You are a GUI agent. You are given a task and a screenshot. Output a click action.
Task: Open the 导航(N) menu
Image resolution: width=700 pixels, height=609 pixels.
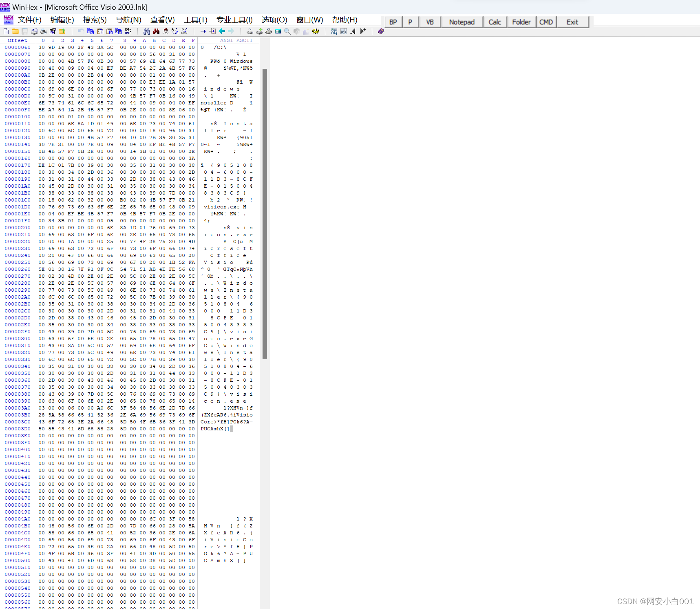tap(128, 20)
